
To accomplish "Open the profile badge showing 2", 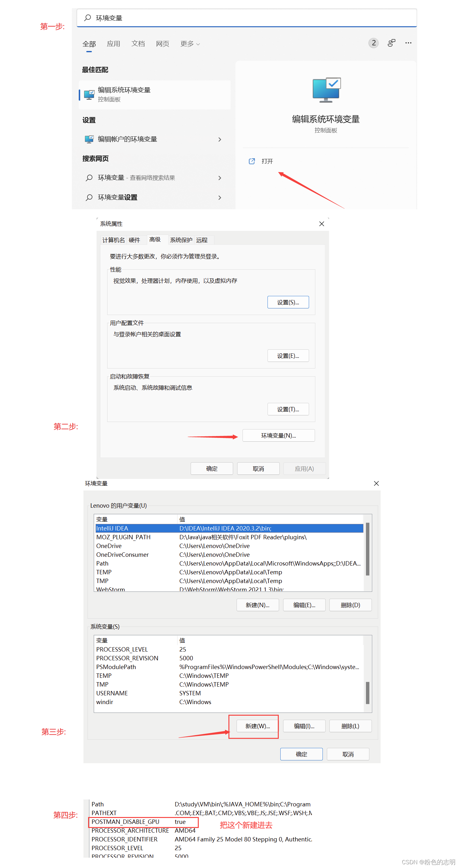I will tap(373, 43).
